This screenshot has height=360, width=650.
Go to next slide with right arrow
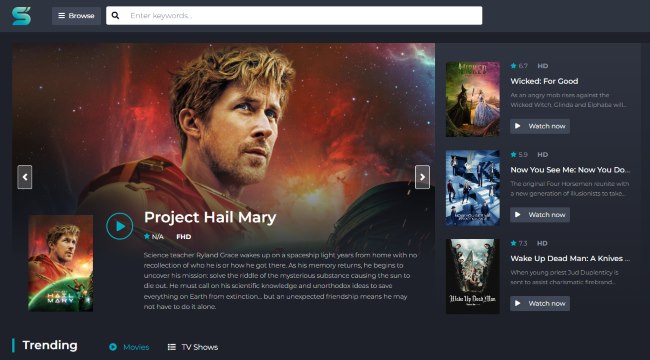tap(422, 177)
